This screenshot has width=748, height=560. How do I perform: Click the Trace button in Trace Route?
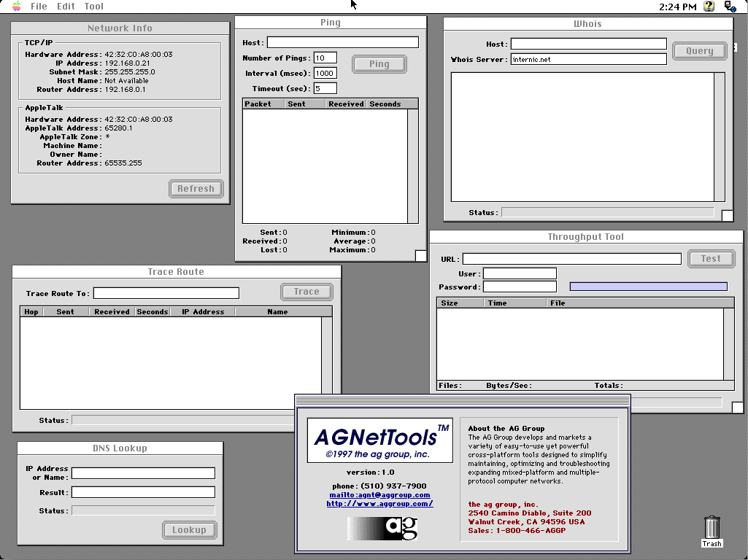306,292
